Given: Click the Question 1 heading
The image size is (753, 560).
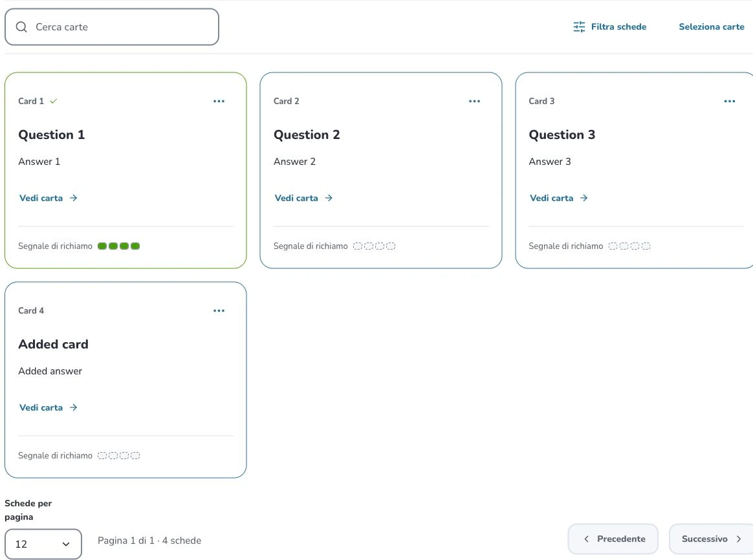Looking at the screenshot, I should click(51, 135).
